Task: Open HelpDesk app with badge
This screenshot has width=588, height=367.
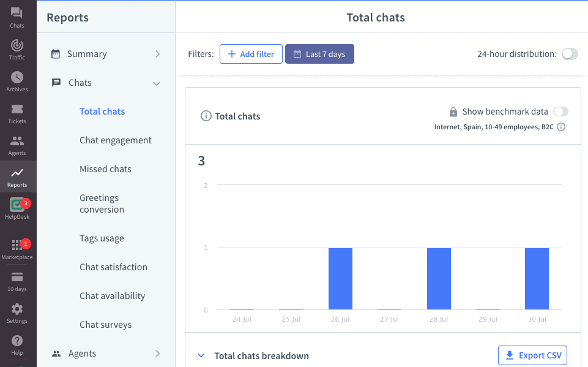Action: pos(17,205)
